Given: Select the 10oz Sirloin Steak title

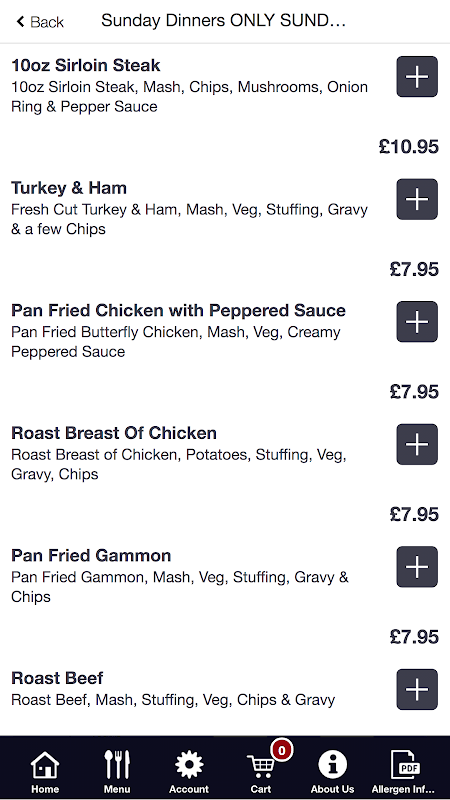Looking at the screenshot, I should tap(86, 65).
